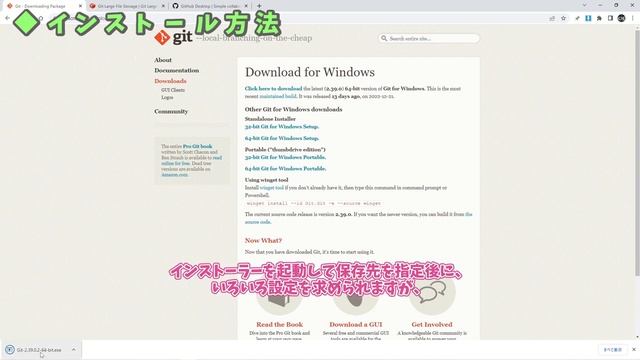This screenshot has height=360, width=640.
Task: Open the Community navigation item
Action: pyautogui.click(x=171, y=111)
